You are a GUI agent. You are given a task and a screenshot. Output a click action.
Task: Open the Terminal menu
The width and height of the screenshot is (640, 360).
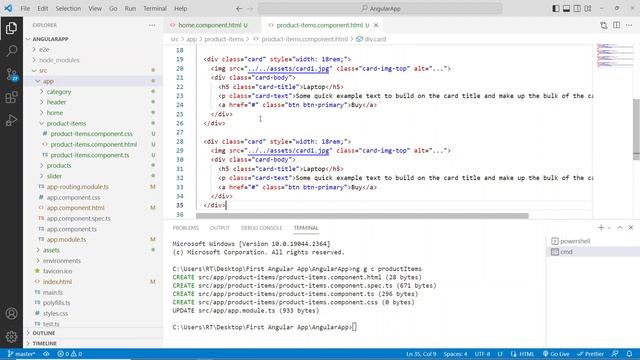[155, 9]
